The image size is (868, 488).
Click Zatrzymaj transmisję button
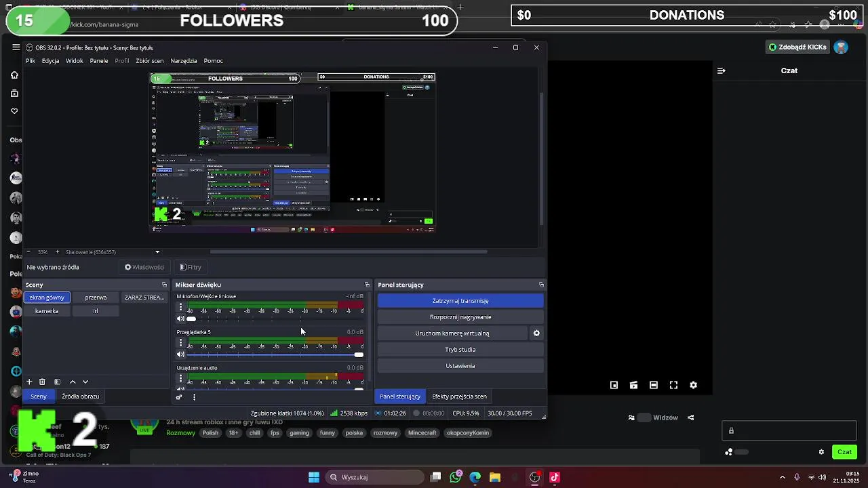pos(460,301)
